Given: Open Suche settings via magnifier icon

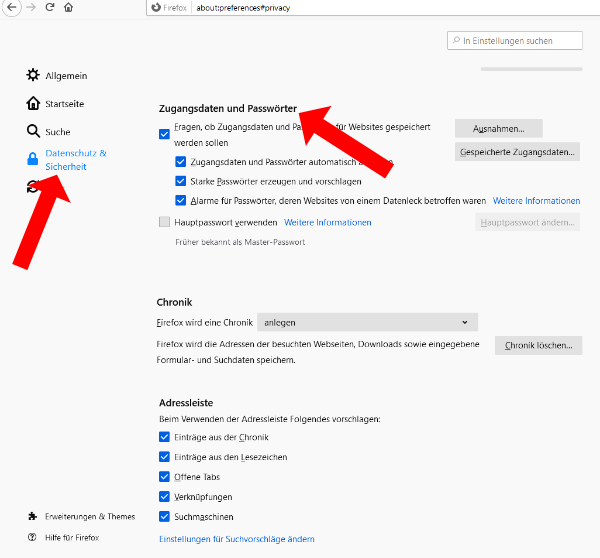Looking at the screenshot, I should (x=34, y=131).
